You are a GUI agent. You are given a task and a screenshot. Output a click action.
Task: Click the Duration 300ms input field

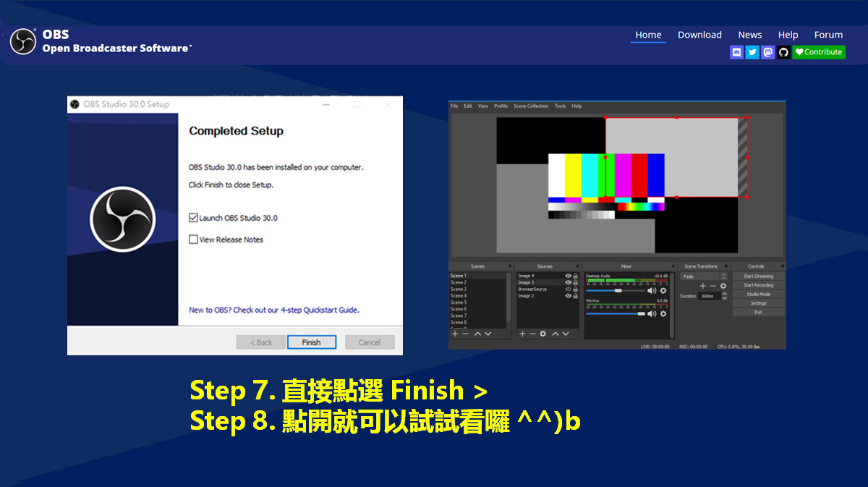[710, 296]
